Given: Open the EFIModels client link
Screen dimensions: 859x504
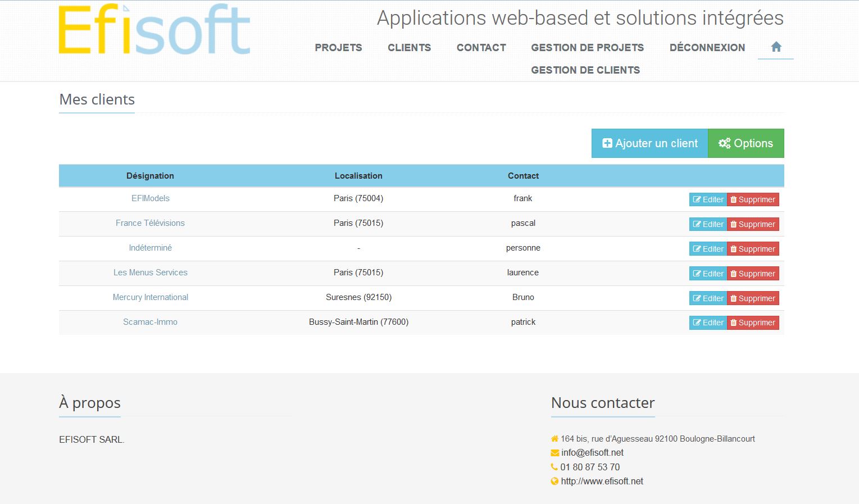Looking at the screenshot, I should pyautogui.click(x=150, y=198).
